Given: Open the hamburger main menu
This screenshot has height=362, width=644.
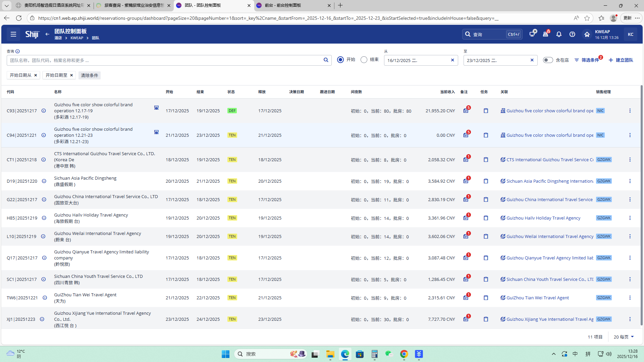Looking at the screenshot, I should (13, 34).
